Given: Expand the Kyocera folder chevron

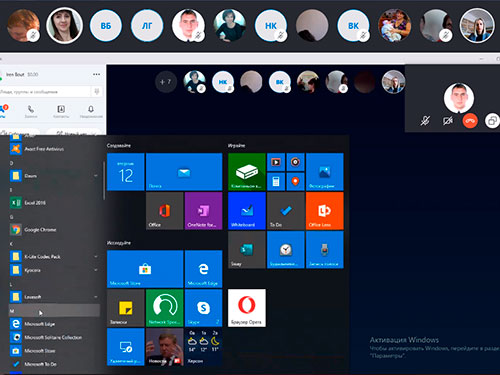Looking at the screenshot, I should [x=96, y=270].
